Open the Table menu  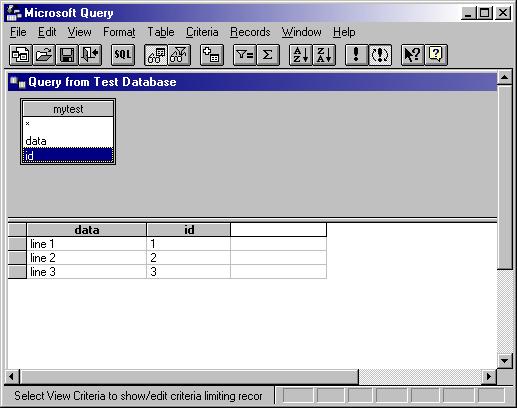[x=161, y=32]
